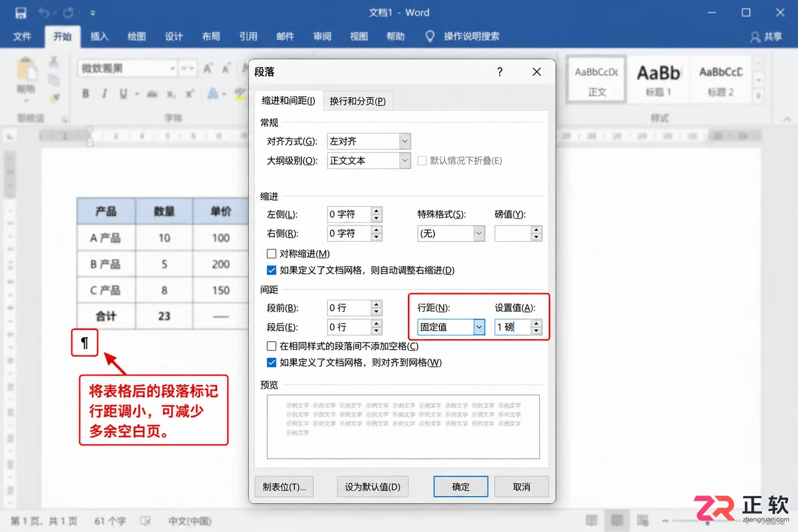Increase the At (A) spacing value
Viewport: 798px width, 532px height.
point(536,324)
